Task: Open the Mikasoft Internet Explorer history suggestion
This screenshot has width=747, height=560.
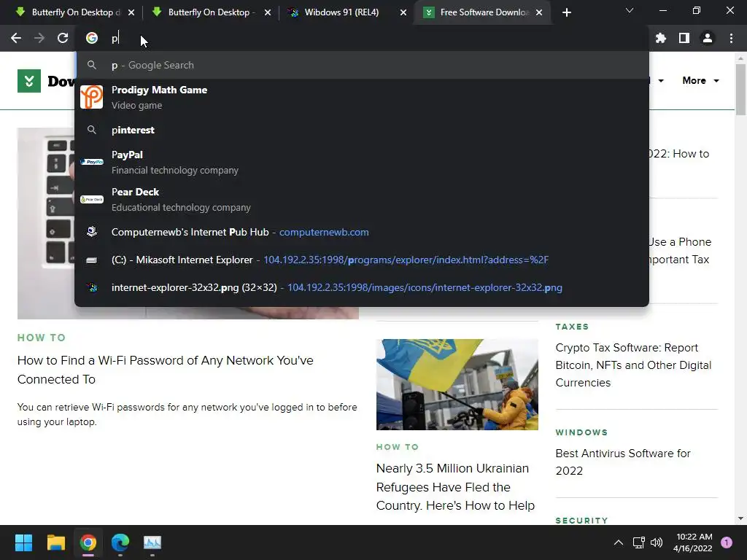Action: [362, 260]
